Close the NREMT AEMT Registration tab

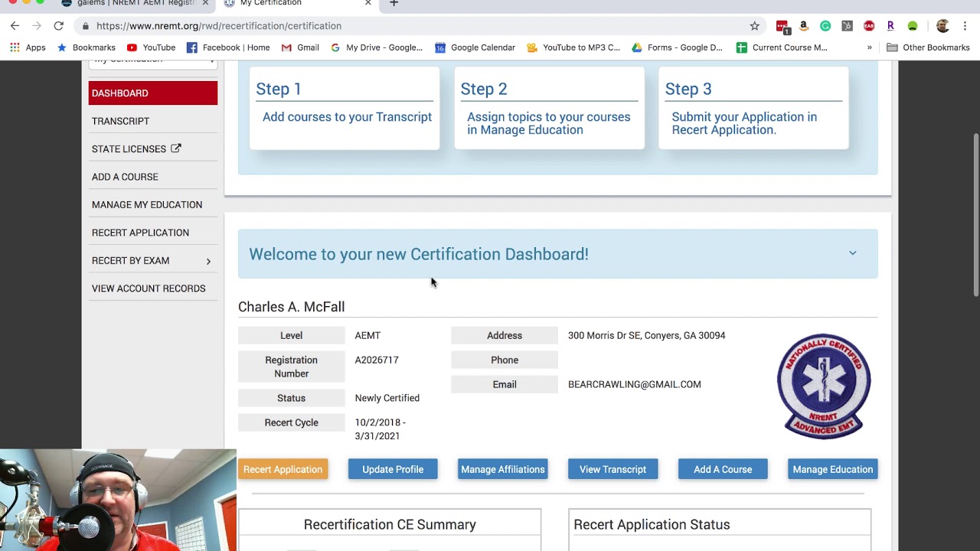[205, 4]
